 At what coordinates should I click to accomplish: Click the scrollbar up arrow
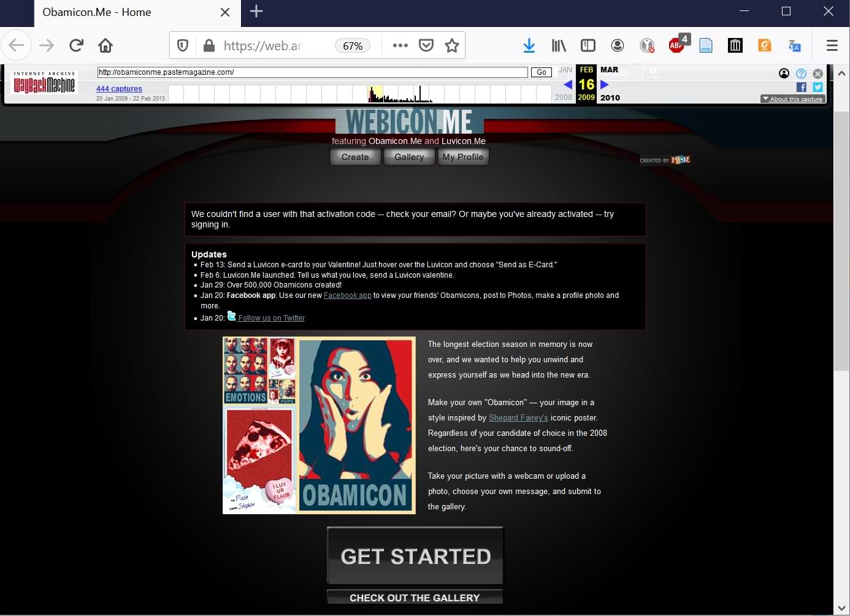[x=841, y=73]
